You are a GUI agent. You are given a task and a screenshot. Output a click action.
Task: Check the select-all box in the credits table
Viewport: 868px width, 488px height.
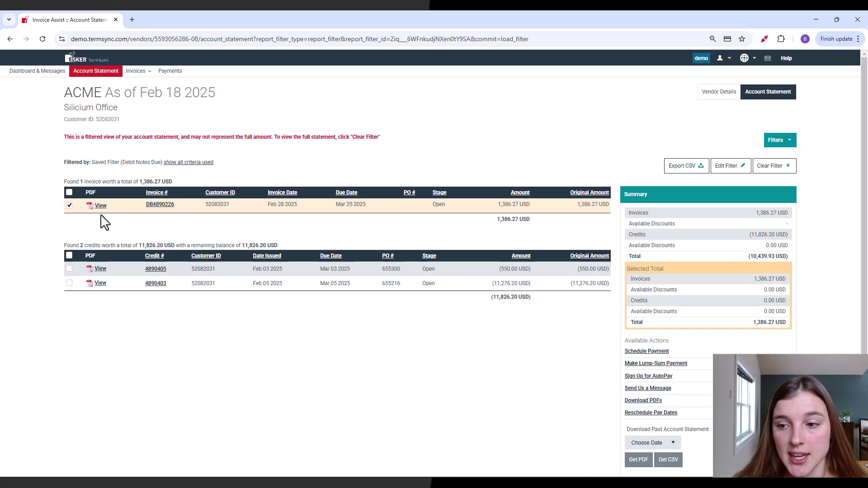pyautogui.click(x=69, y=255)
